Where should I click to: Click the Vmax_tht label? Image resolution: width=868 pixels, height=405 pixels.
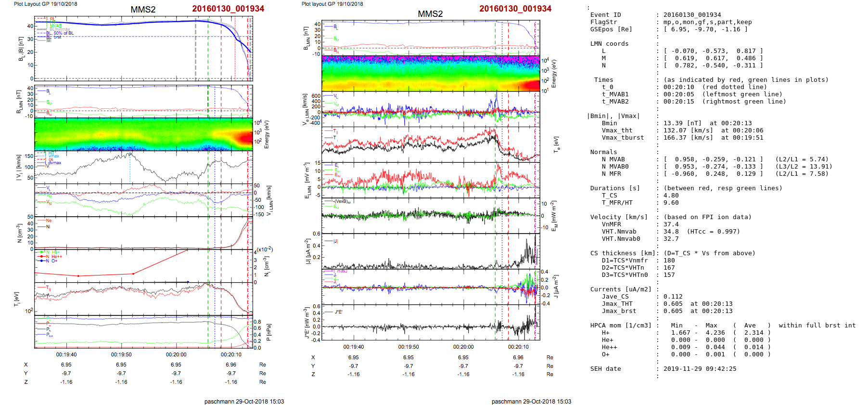pyautogui.click(x=617, y=131)
